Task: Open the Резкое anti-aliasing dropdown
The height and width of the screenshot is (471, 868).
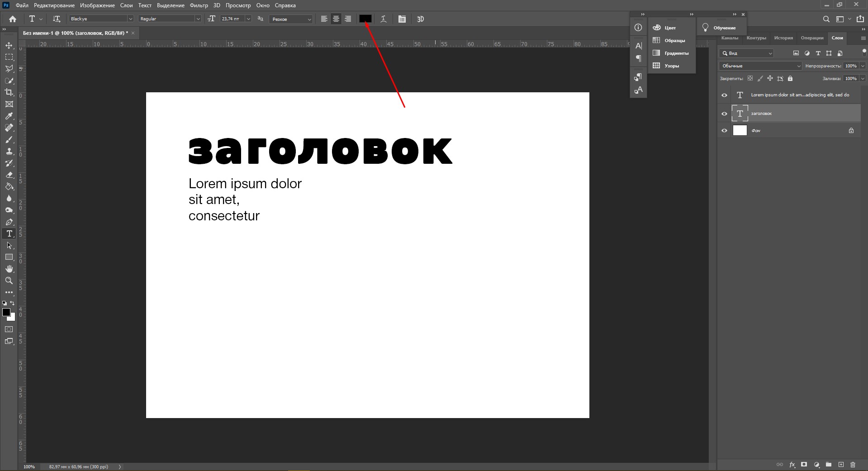Action: (291, 19)
